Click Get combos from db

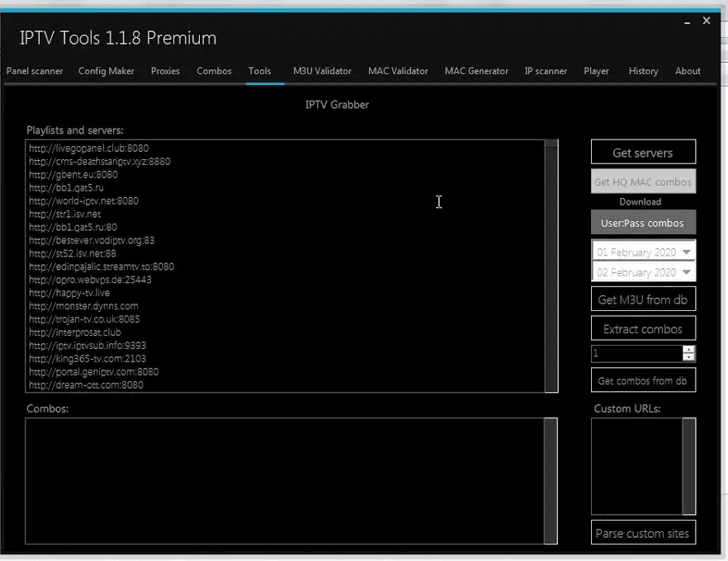coord(643,379)
